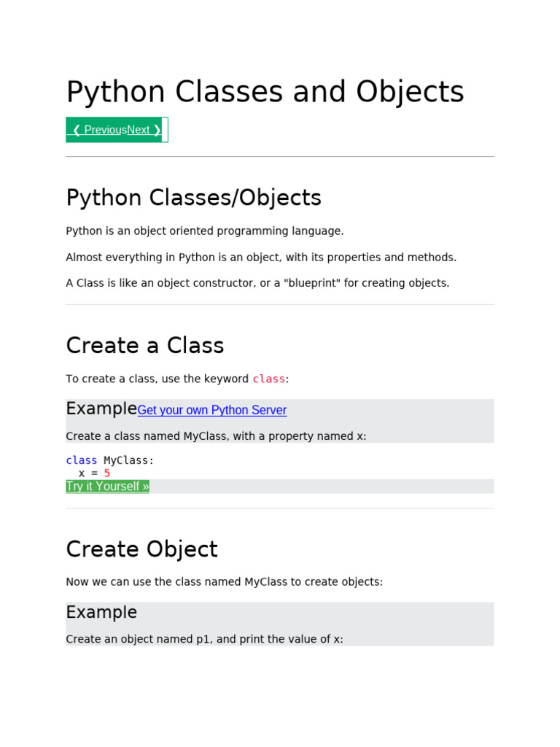Click the Python Classes and Objects title
The width and height of the screenshot is (560, 747).
tap(265, 92)
